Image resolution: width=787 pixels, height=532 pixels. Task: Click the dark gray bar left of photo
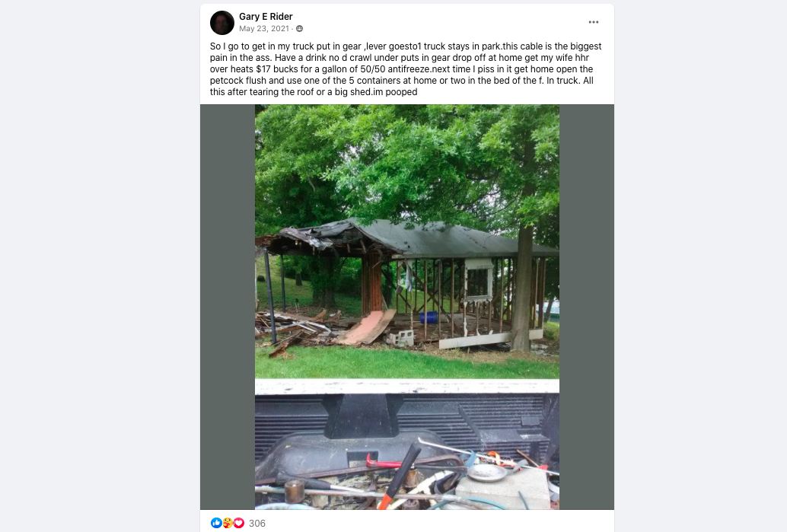coord(228,307)
